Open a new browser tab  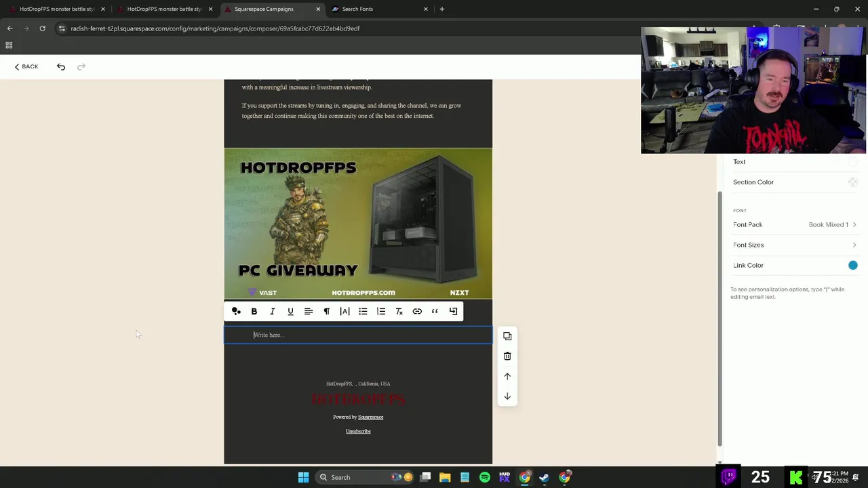point(442,9)
